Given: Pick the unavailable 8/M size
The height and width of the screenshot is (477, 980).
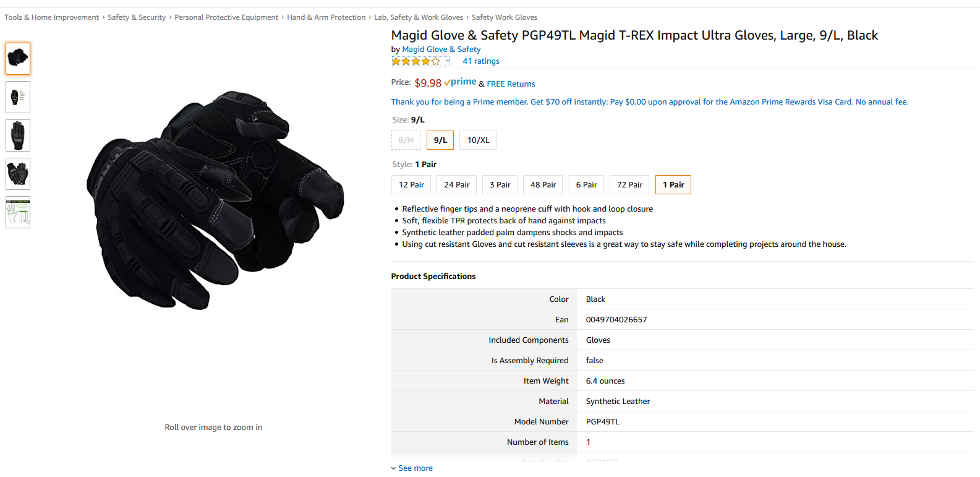Looking at the screenshot, I should [x=406, y=140].
